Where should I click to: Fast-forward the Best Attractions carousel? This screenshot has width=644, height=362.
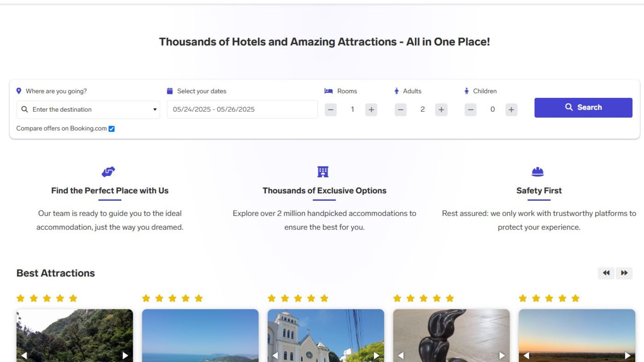click(x=624, y=273)
